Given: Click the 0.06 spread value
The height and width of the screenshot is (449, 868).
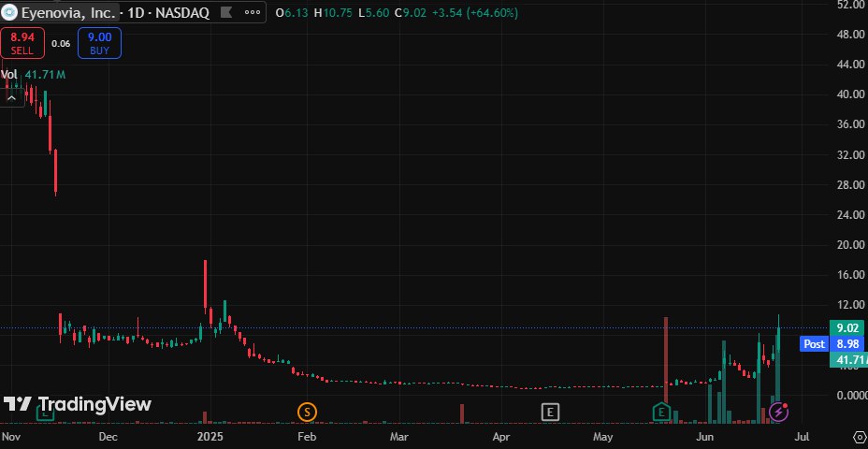Looking at the screenshot, I should coord(61,43).
